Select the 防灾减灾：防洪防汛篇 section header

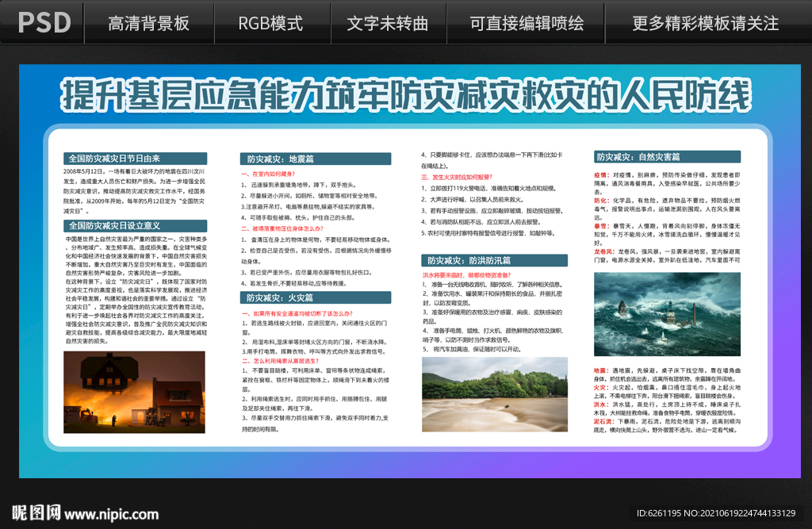click(494, 259)
